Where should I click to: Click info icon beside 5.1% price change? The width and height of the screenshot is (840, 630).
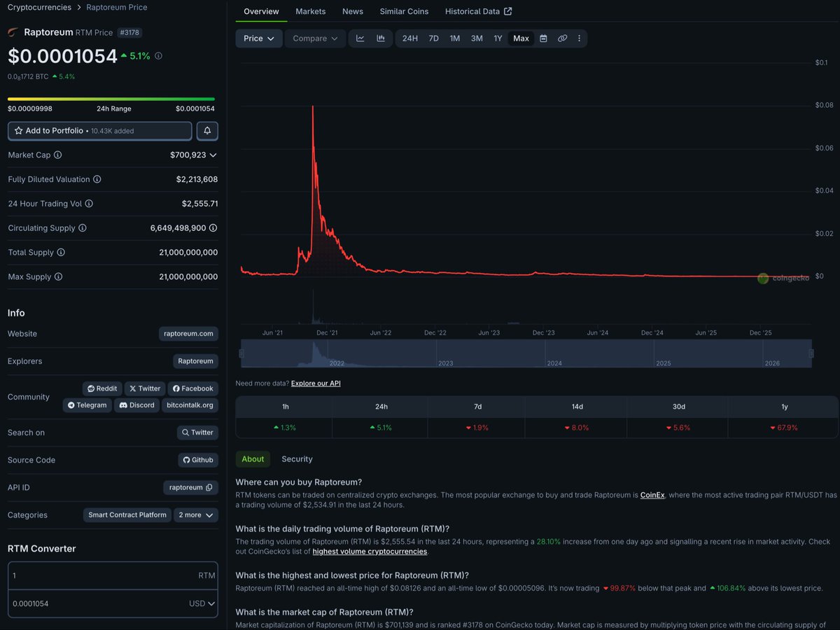(x=158, y=56)
